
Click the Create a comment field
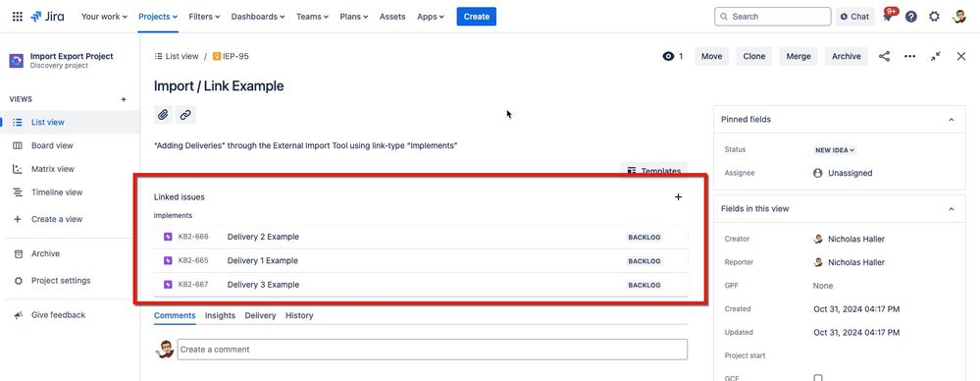[432, 350]
